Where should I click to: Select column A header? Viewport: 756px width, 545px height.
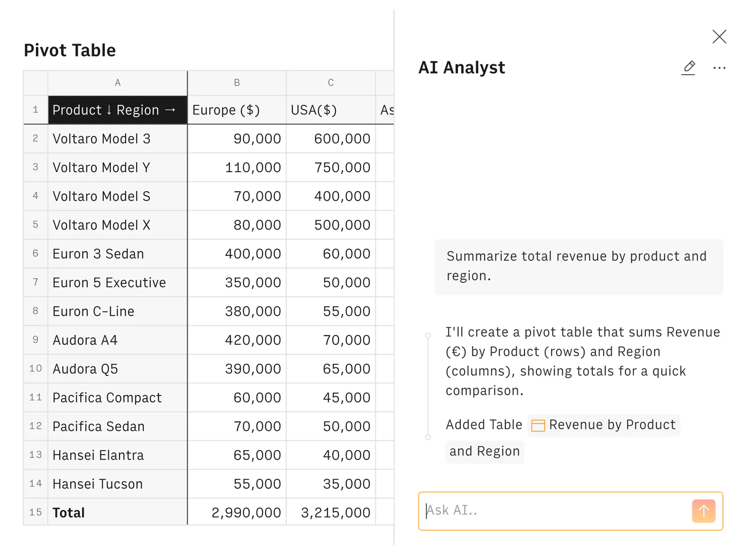click(x=118, y=83)
